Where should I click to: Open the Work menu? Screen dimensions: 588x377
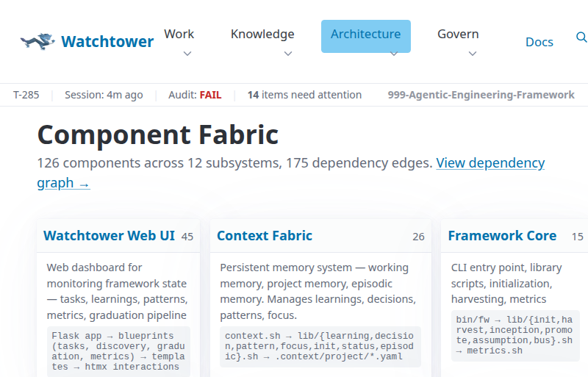[x=179, y=34]
